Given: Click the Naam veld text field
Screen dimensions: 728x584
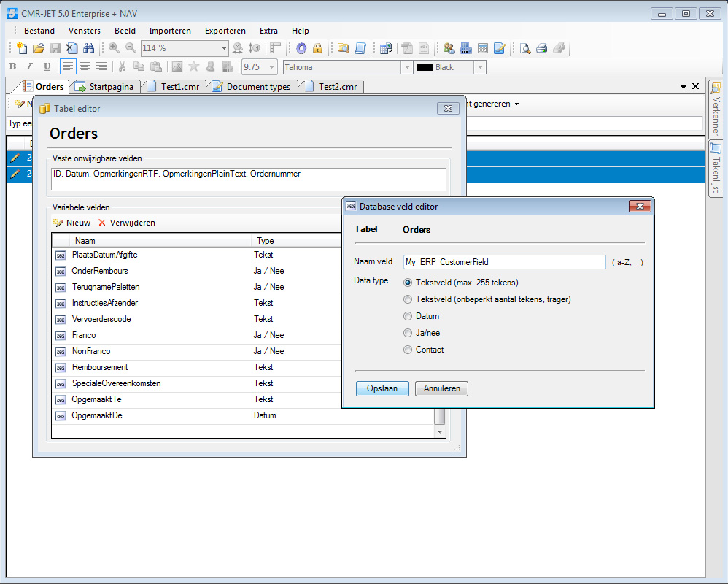Looking at the screenshot, I should [504, 262].
